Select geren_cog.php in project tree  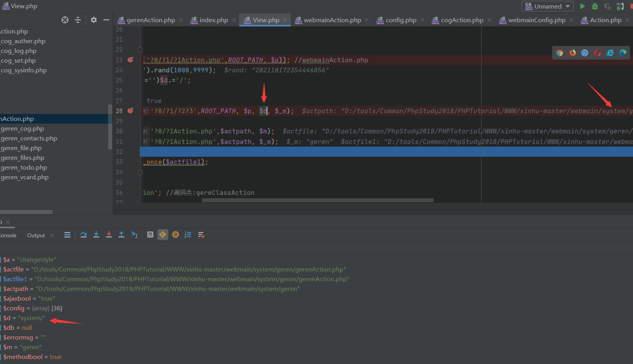click(x=22, y=128)
